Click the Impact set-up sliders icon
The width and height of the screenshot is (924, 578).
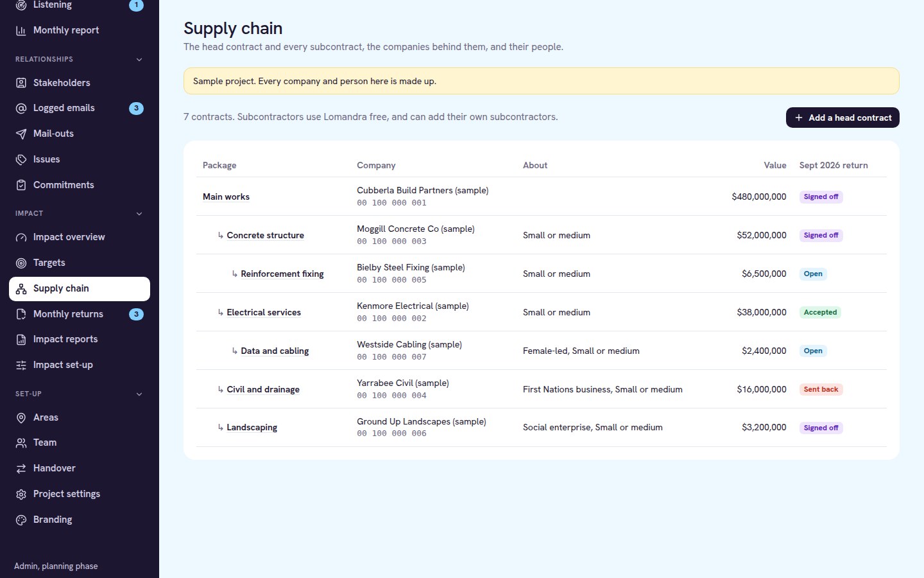pos(21,365)
